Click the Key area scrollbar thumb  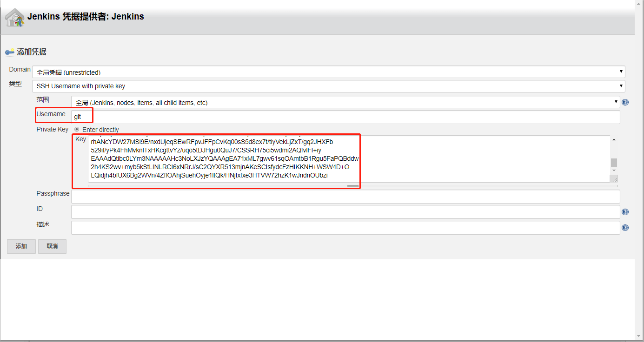coord(614,163)
